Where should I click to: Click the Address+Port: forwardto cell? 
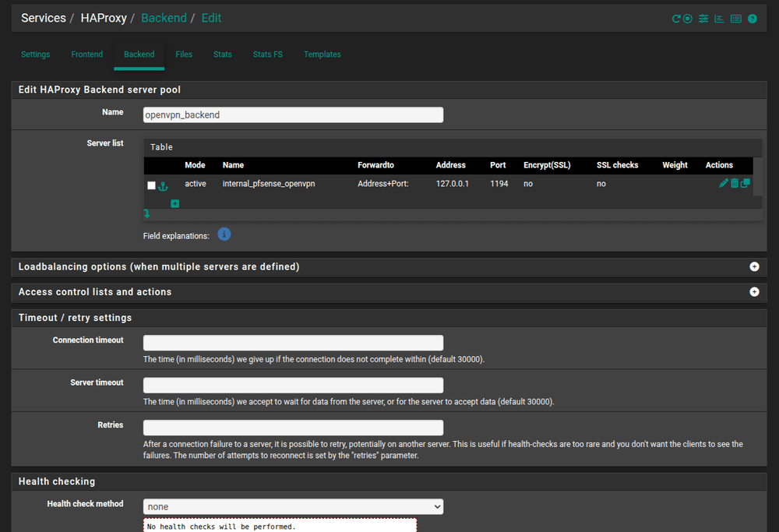click(383, 184)
